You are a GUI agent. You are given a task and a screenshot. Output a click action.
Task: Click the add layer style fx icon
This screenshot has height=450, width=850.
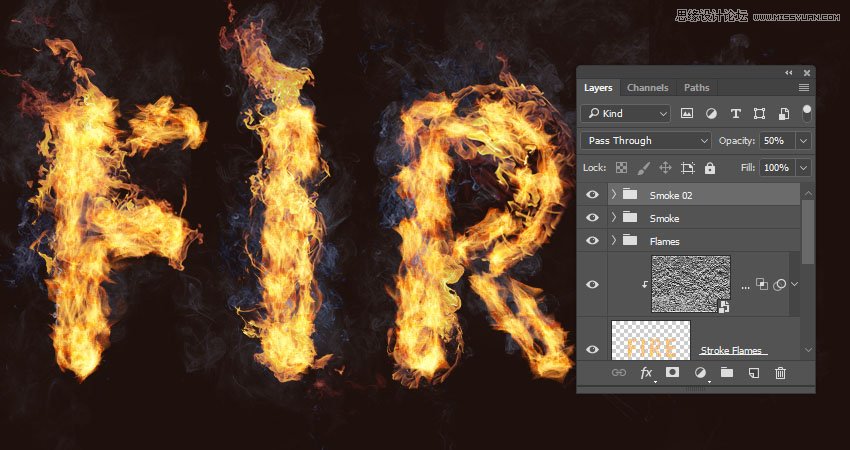(646, 372)
